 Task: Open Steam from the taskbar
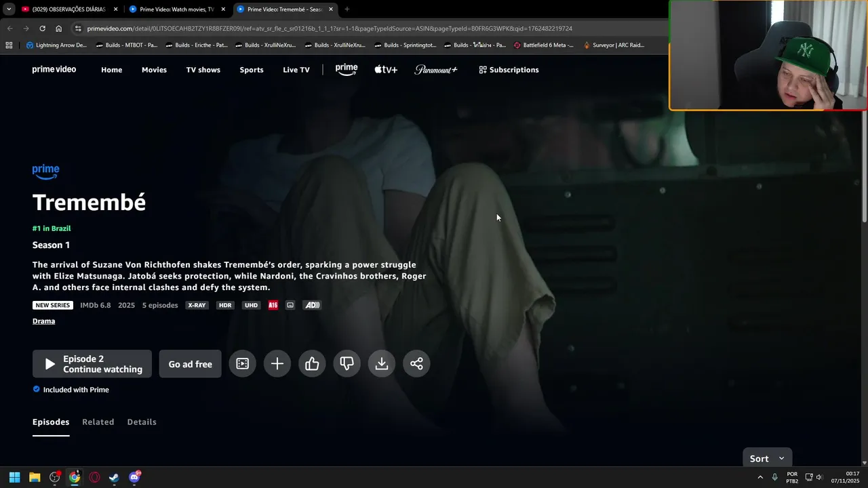(x=114, y=477)
